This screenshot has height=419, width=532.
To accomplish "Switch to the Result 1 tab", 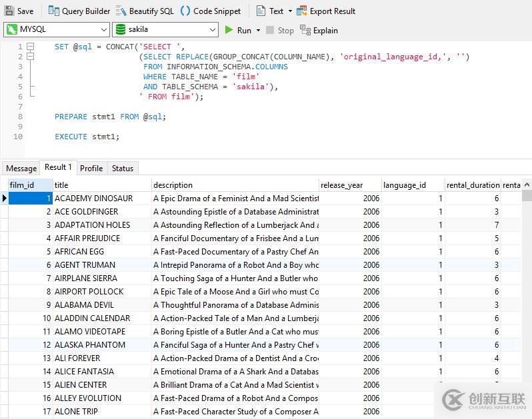I will 59,167.
